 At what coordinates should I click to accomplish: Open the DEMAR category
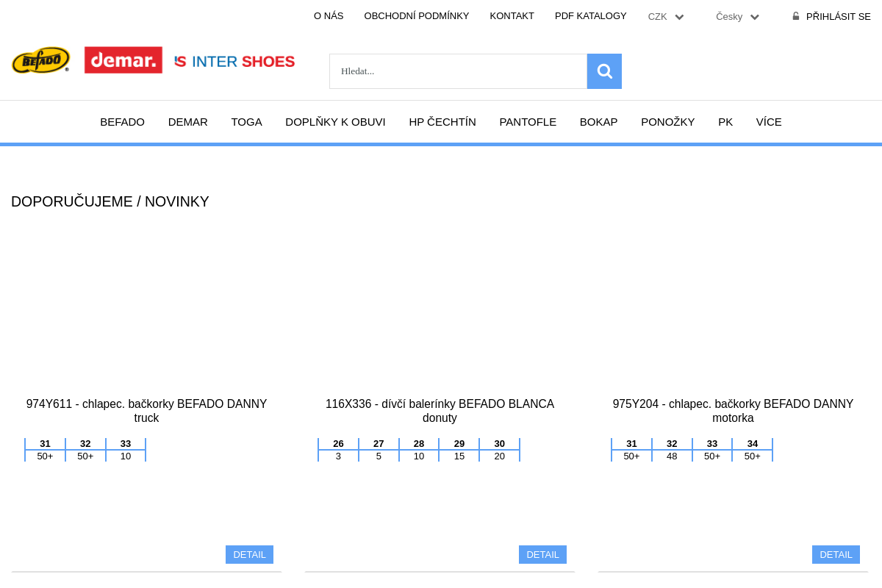click(188, 122)
